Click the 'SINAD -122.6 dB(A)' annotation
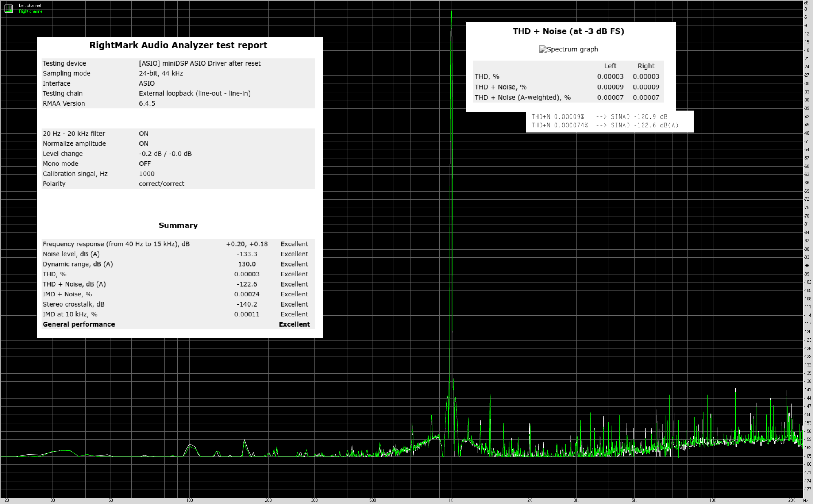 pos(645,125)
